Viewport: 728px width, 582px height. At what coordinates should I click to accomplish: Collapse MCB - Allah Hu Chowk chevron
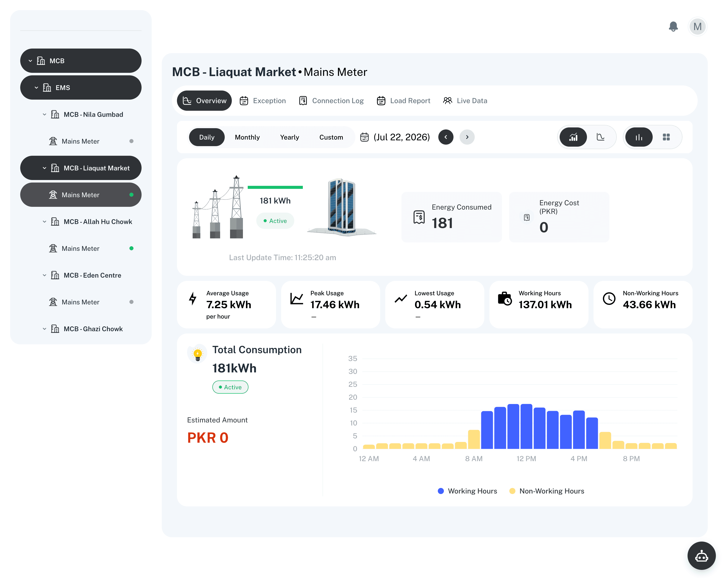click(44, 221)
